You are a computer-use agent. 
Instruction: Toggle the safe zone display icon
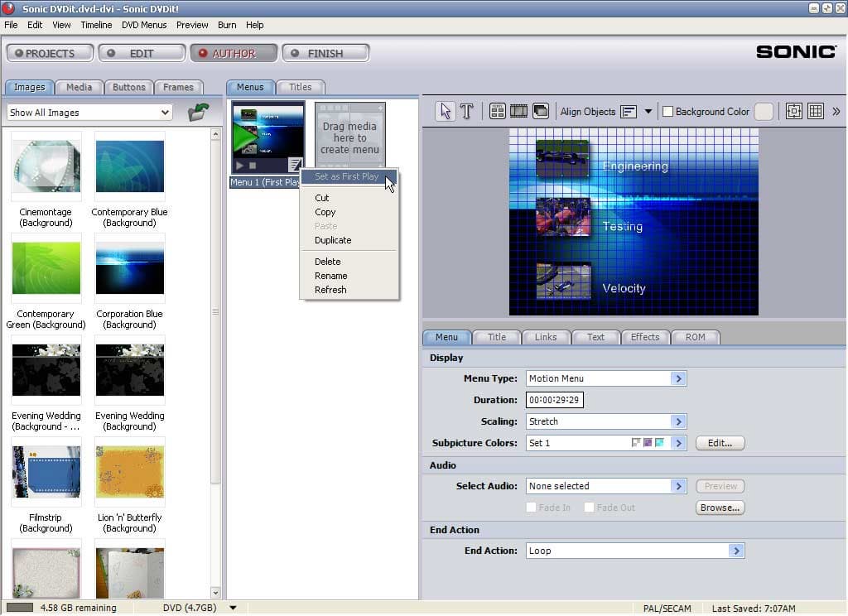pyautogui.click(x=793, y=112)
